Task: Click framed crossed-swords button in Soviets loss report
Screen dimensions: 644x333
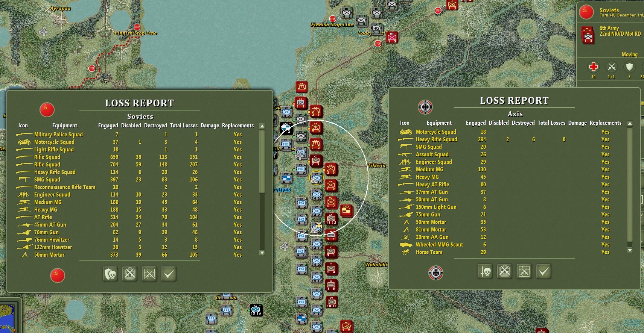Action: 149,274
